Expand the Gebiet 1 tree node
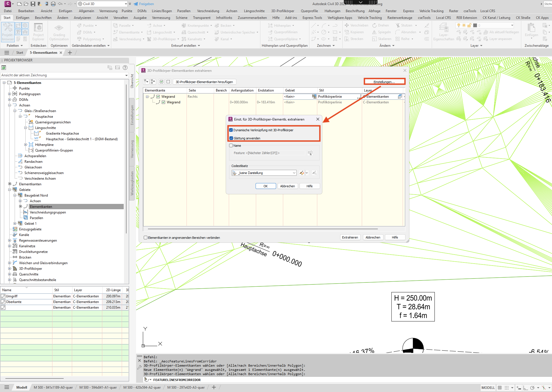Image resolution: width=552 pixels, height=392 pixels. [x=15, y=224]
